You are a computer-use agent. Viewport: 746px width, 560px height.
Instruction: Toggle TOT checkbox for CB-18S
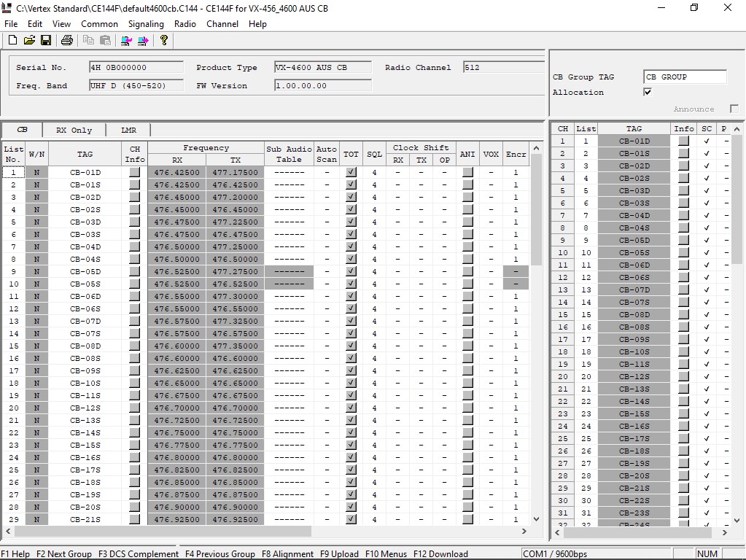point(351,482)
